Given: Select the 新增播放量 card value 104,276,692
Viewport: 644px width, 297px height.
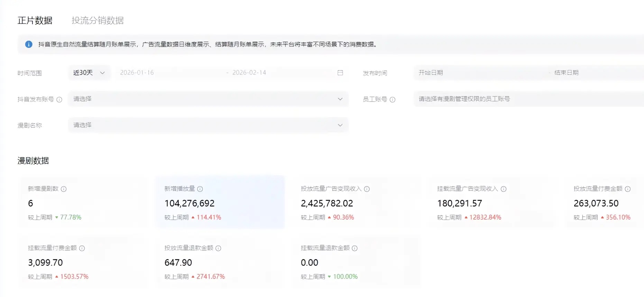Looking at the screenshot, I should 190,204.
